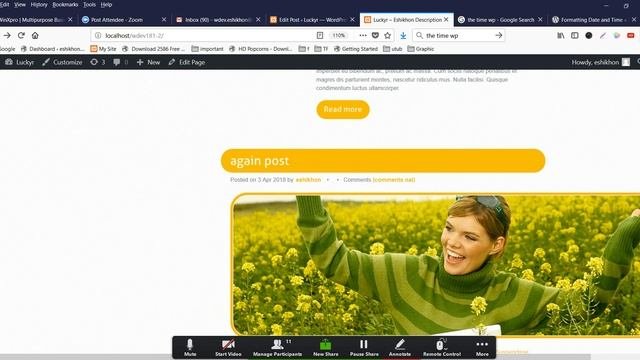Open the My Site bookmark
640x360 pixels.
103,49
